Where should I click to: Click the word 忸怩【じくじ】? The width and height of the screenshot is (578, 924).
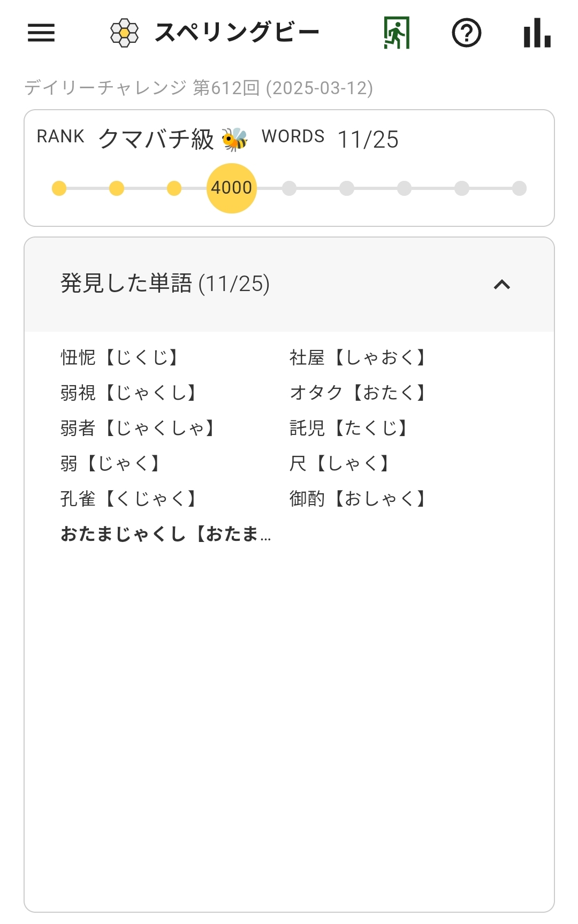click(x=120, y=357)
